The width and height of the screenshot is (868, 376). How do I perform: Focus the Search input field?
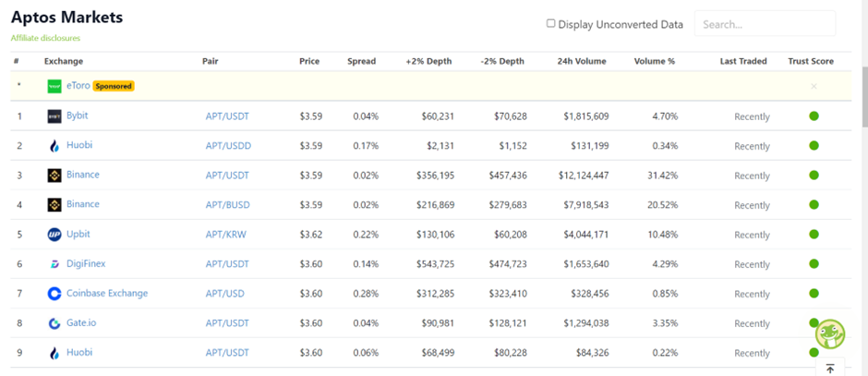point(765,24)
